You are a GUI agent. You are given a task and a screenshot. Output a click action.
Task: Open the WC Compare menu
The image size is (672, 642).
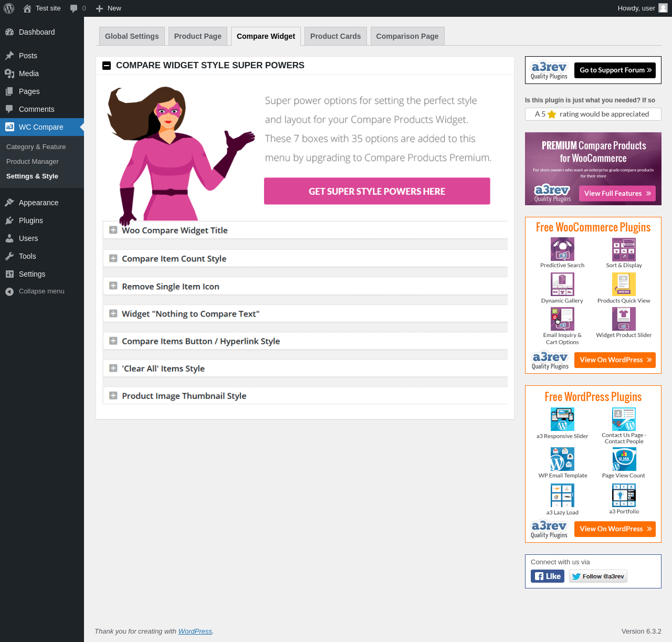(x=42, y=127)
